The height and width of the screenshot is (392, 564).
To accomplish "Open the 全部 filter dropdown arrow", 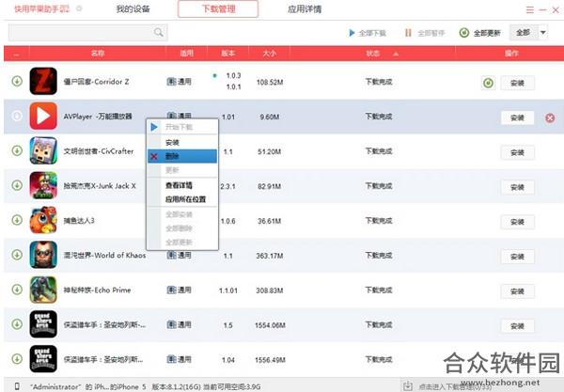I will tap(543, 33).
